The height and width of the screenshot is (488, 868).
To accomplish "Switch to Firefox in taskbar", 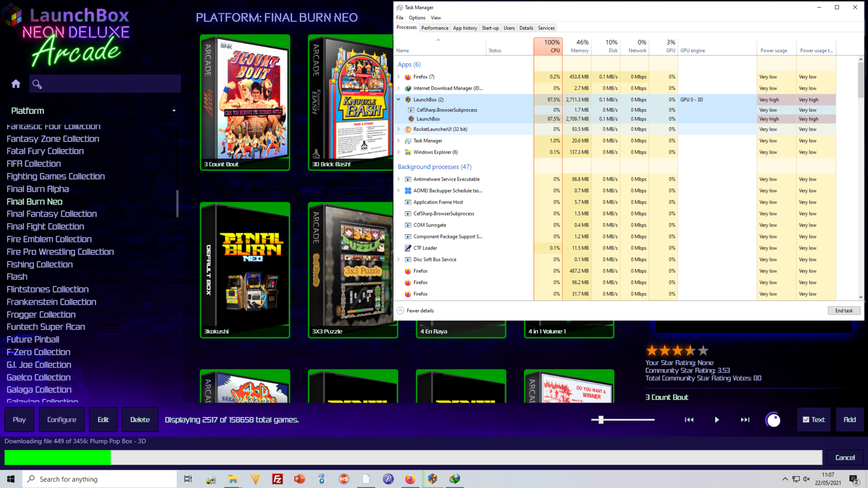I will [x=411, y=479].
